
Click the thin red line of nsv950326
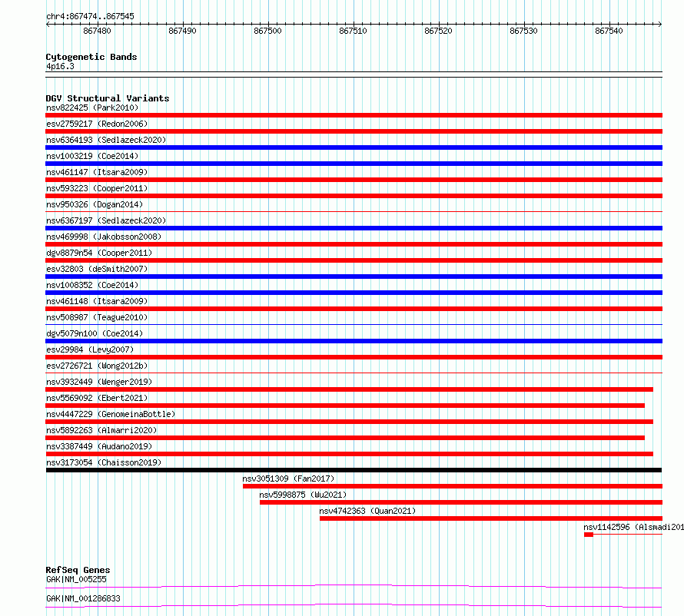click(x=354, y=211)
